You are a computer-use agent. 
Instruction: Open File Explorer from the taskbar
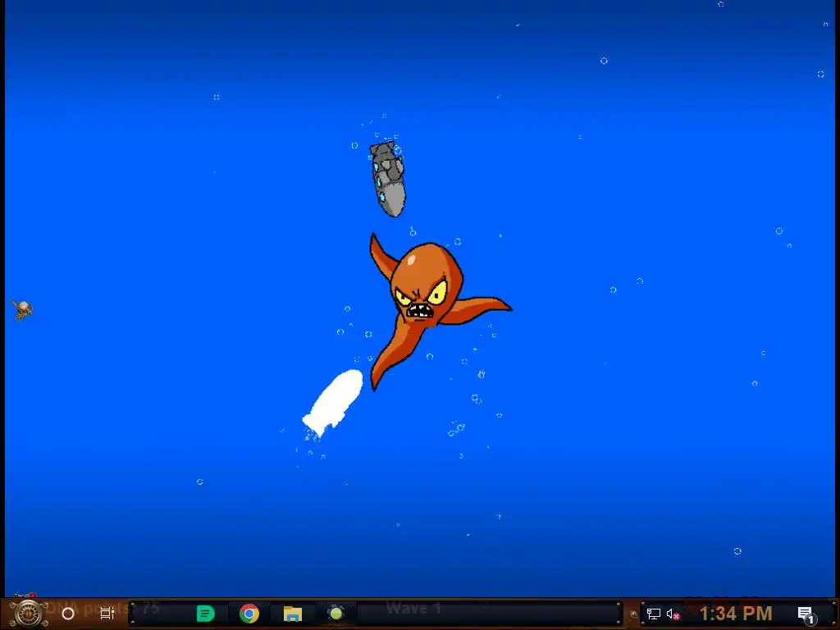[x=293, y=614]
